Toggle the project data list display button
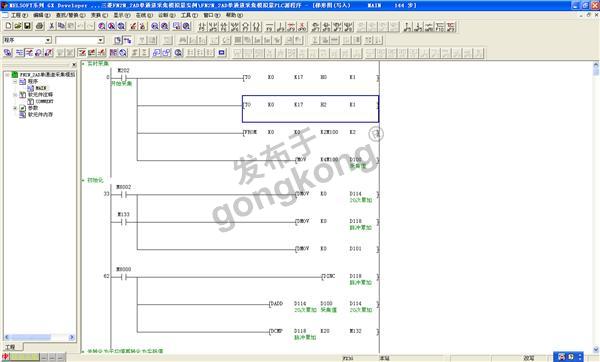600x362 pixels. click(118, 40)
